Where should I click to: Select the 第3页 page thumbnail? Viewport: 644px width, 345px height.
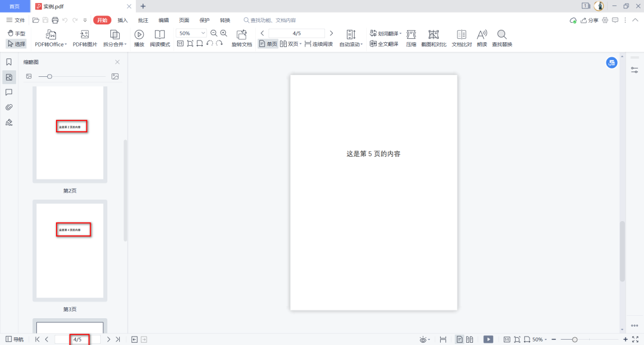pyautogui.click(x=70, y=251)
